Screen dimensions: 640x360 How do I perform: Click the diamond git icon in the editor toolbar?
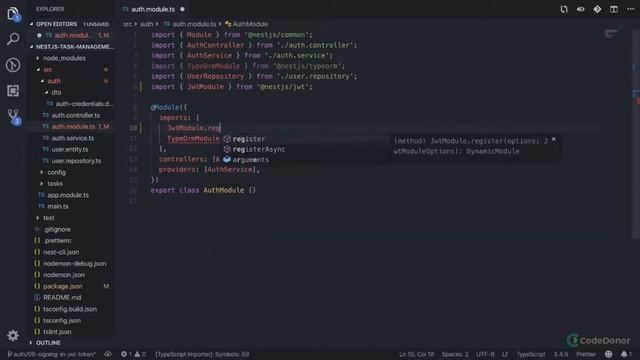(x=597, y=9)
